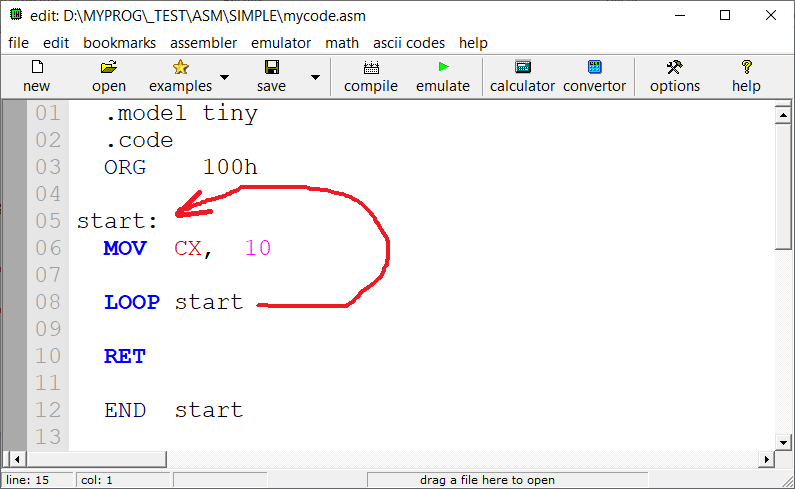Open the calculator tool icon

pyautogui.click(x=522, y=67)
